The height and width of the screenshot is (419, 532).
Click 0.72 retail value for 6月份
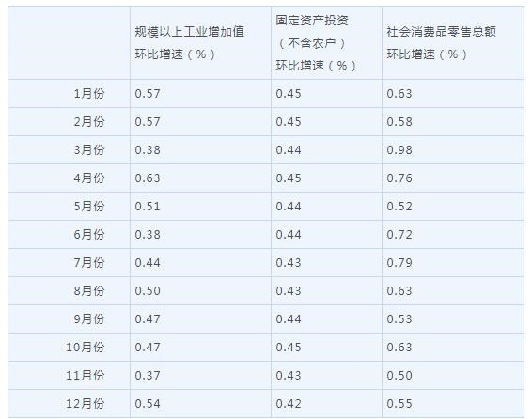click(399, 235)
